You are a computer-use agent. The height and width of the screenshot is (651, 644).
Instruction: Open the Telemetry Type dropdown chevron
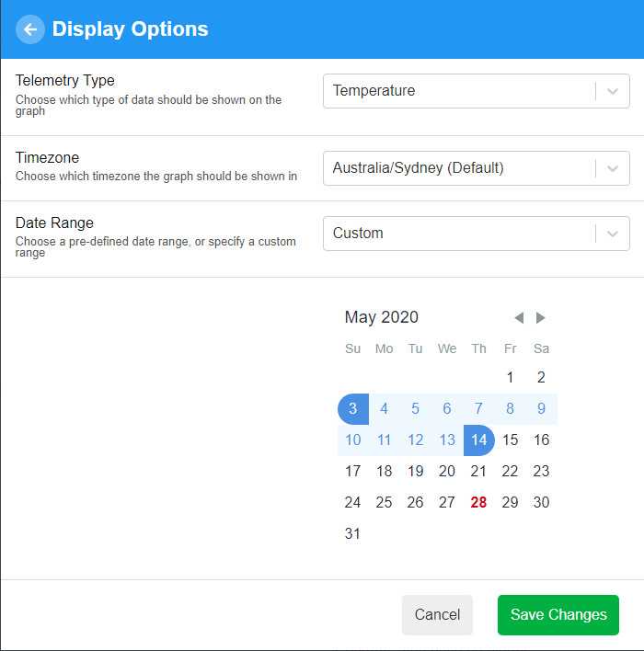(x=613, y=91)
